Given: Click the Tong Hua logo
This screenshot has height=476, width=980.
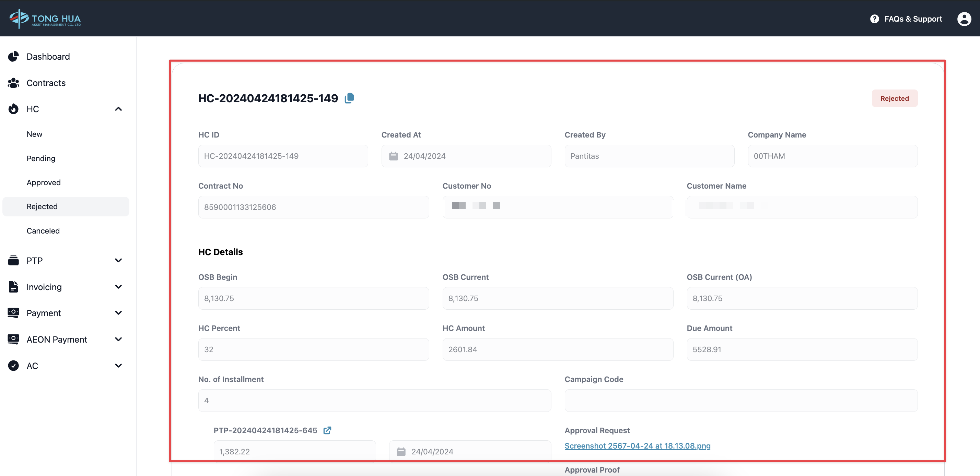Looking at the screenshot, I should (x=45, y=18).
